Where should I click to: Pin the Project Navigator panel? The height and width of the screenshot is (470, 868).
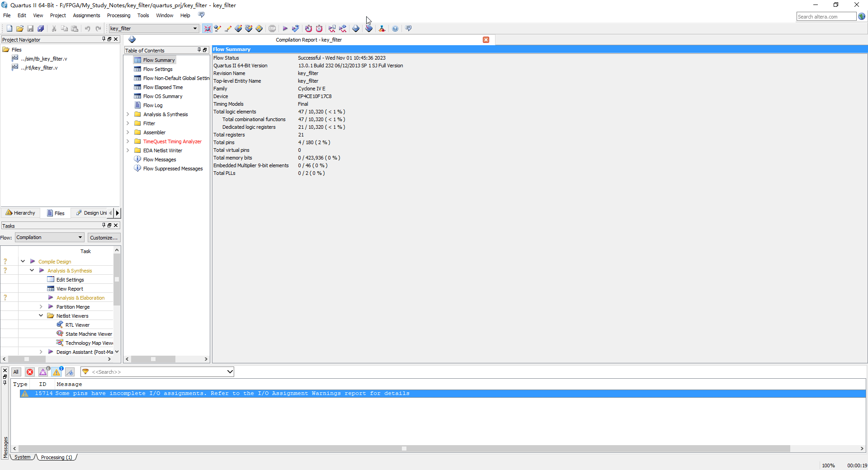click(104, 39)
